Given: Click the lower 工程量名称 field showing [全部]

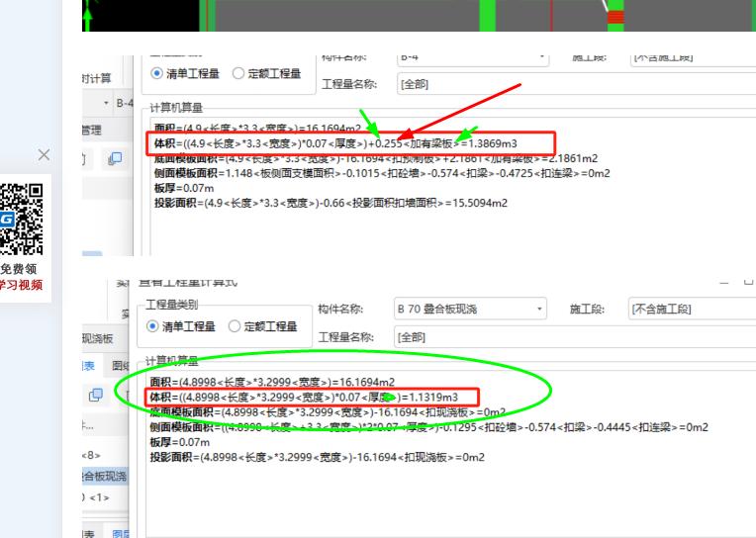Looking at the screenshot, I should 575,337.
